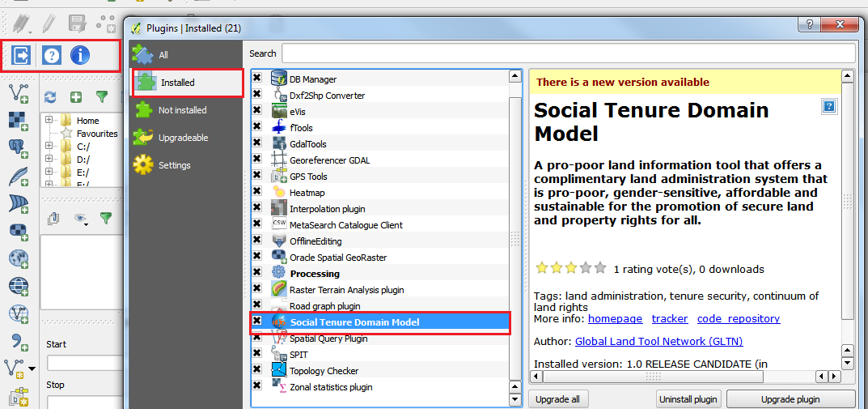
Task: Select the Add PostGIS Layers elephant icon
Action: [x=18, y=148]
